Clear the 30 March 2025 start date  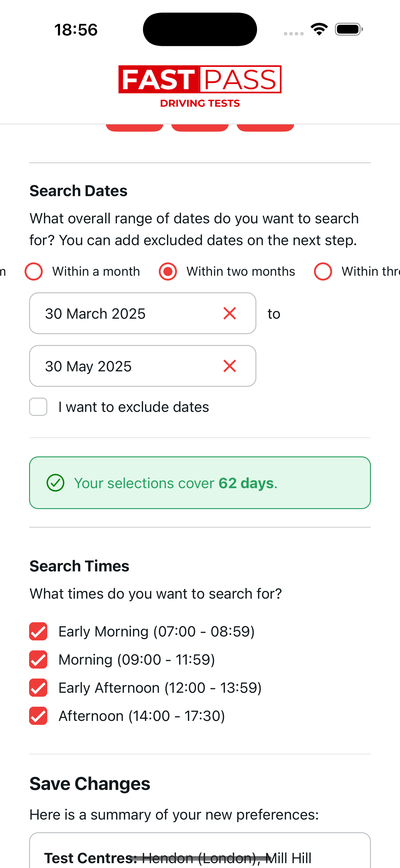229,313
